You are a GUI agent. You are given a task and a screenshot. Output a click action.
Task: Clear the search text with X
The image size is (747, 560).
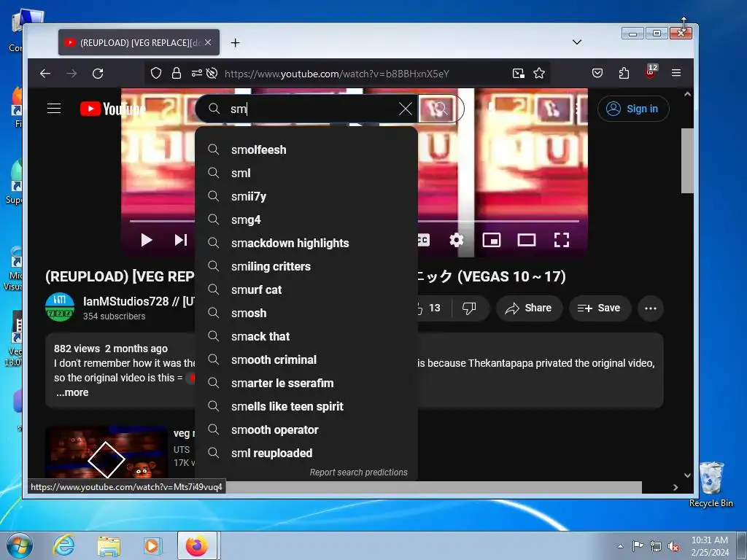click(x=406, y=109)
